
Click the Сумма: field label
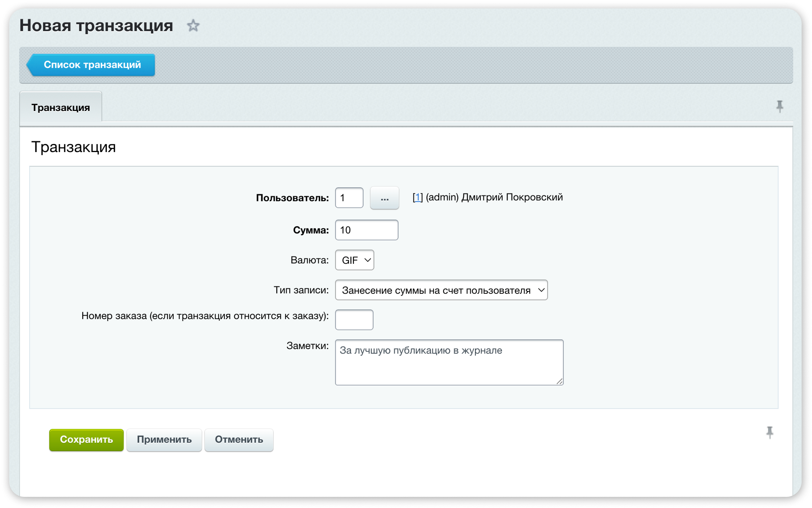click(311, 230)
